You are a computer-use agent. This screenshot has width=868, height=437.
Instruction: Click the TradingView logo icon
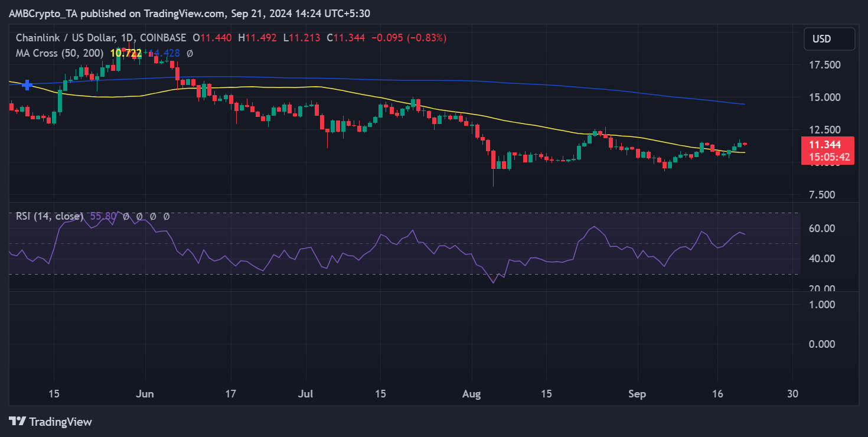(18, 422)
